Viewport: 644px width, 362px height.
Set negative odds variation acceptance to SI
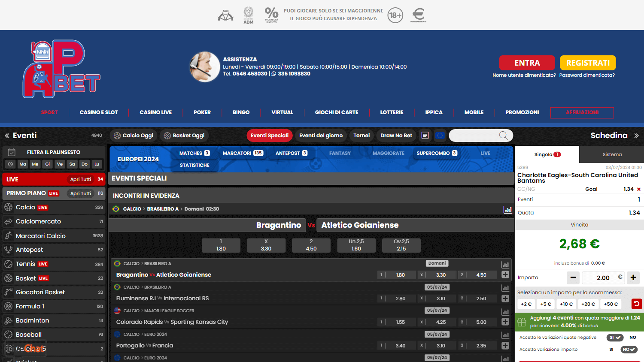[x=615, y=338]
